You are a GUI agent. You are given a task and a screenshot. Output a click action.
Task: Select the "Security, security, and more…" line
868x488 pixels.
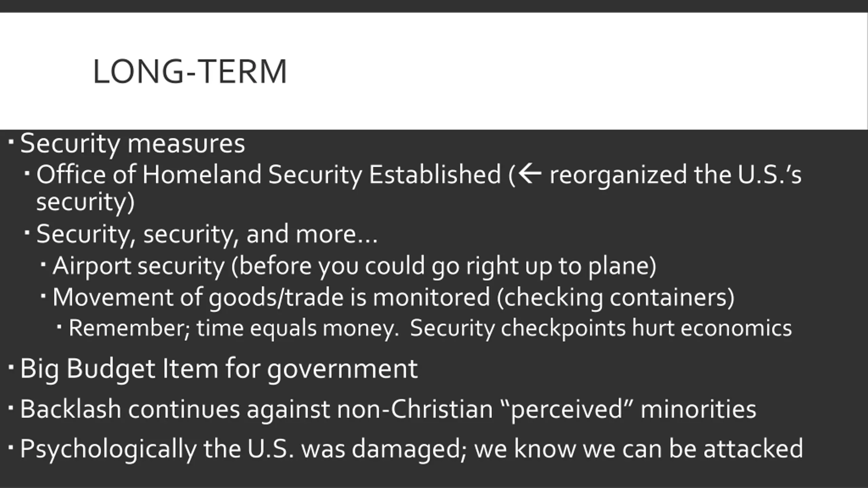pyautogui.click(x=207, y=235)
